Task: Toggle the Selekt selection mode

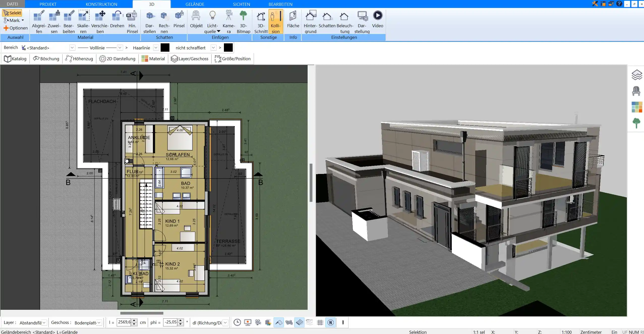Action: pyautogui.click(x=12, y=13)
